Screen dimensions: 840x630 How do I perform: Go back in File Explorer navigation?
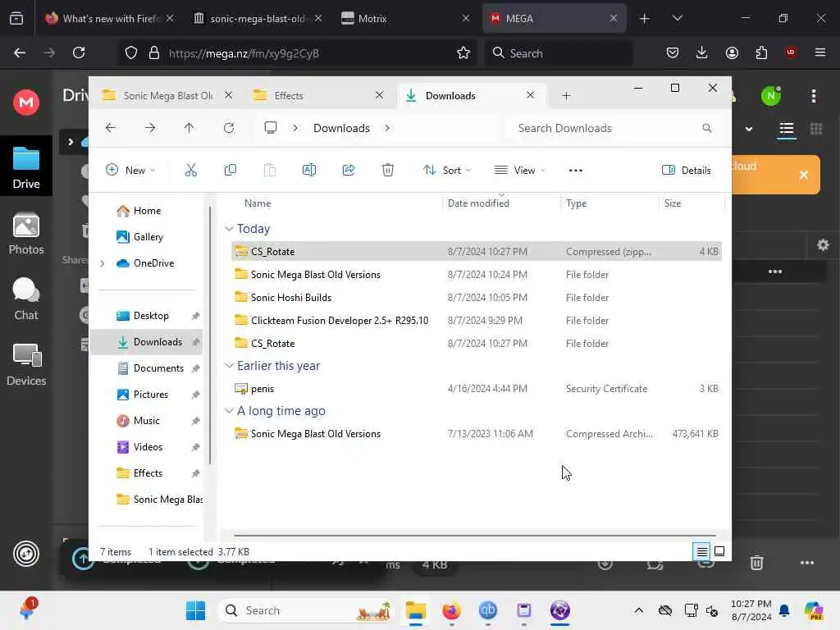(111, 128)
